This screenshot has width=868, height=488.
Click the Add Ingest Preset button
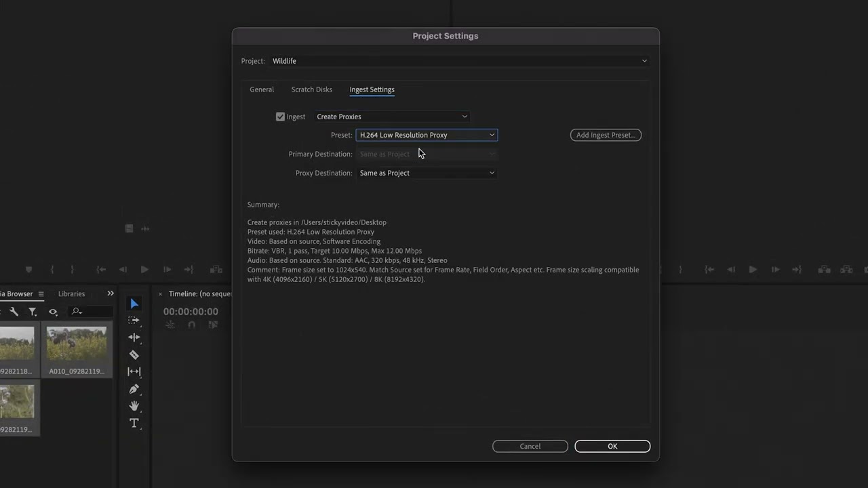[606, 135]
